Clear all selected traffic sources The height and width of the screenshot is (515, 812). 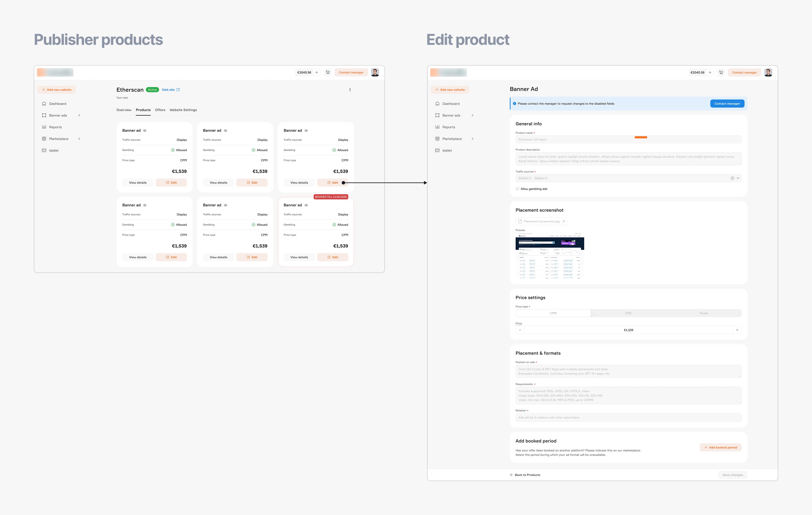coord(732,178)
